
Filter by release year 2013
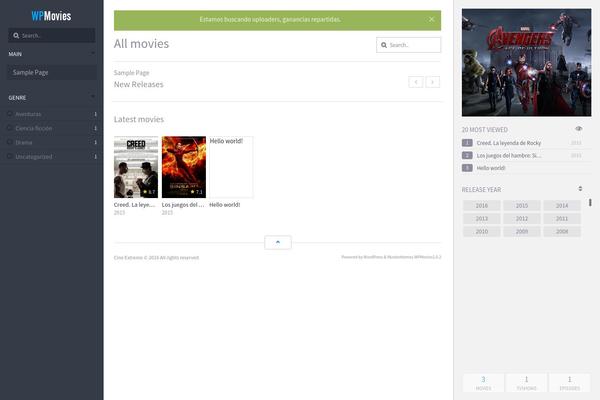482,219
